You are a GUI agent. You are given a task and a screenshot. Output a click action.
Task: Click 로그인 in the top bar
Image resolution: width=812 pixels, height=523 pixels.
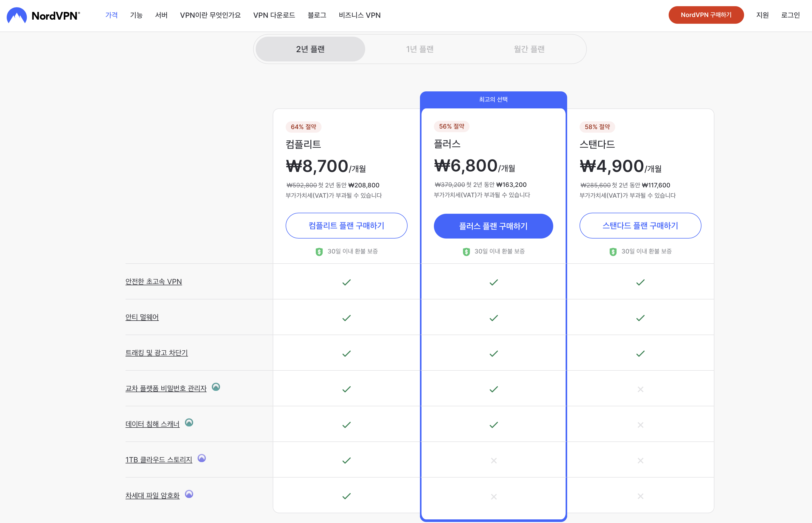pos(790,15)
